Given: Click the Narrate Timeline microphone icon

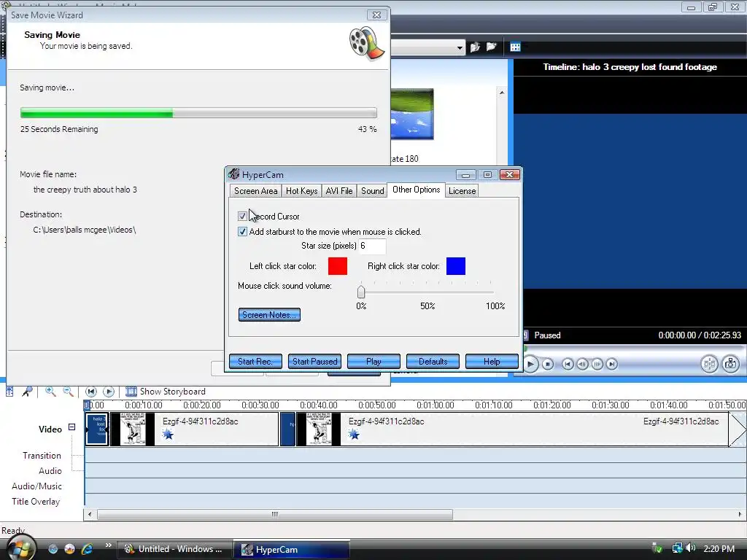Looking at the screenshot, I should [27, 392].
